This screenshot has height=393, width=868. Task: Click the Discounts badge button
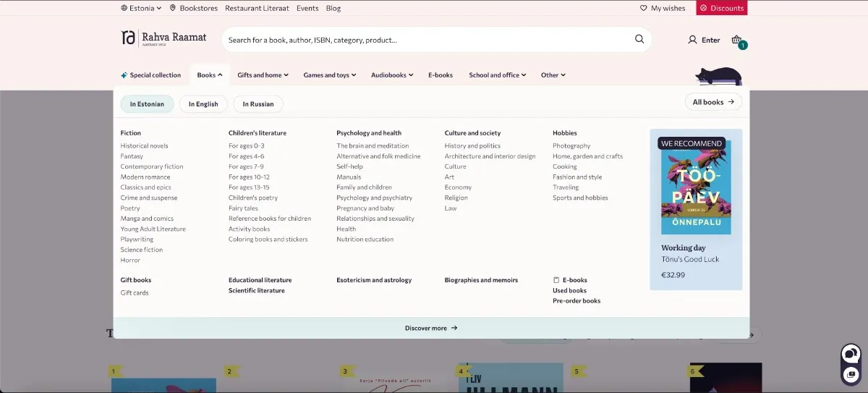click(x=722, y=8)
